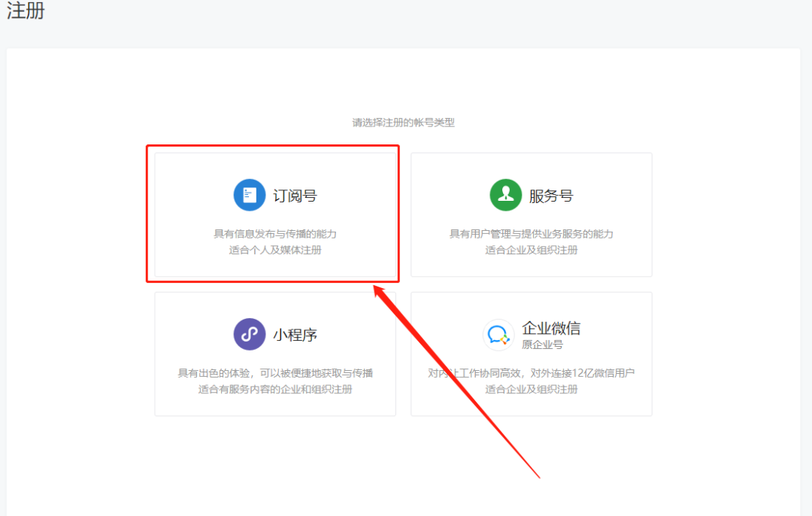This screenshot has height=516, width=812.
Task: Click text 对外连接12亿微信用户
Action: [x=583, y=373]
